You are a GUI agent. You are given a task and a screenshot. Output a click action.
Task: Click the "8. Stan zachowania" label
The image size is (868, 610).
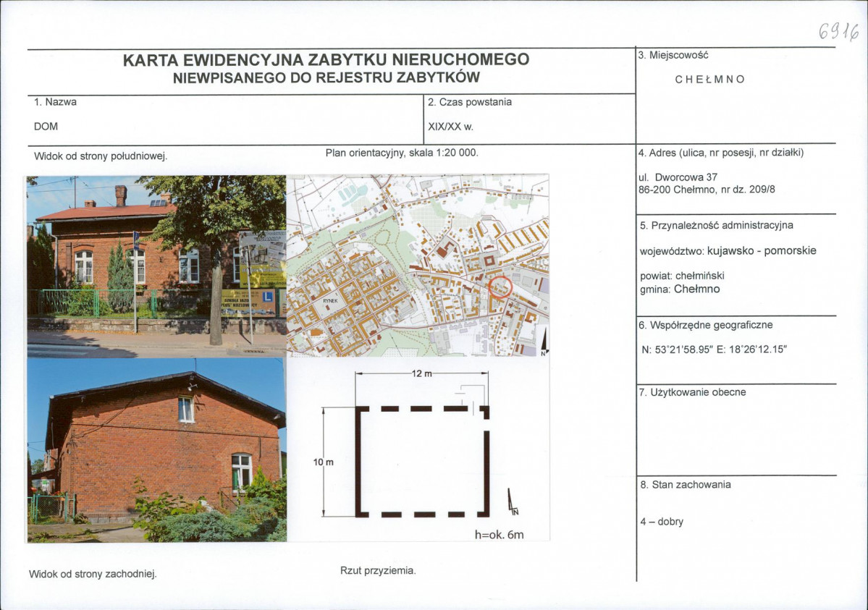tap(686, 485)
